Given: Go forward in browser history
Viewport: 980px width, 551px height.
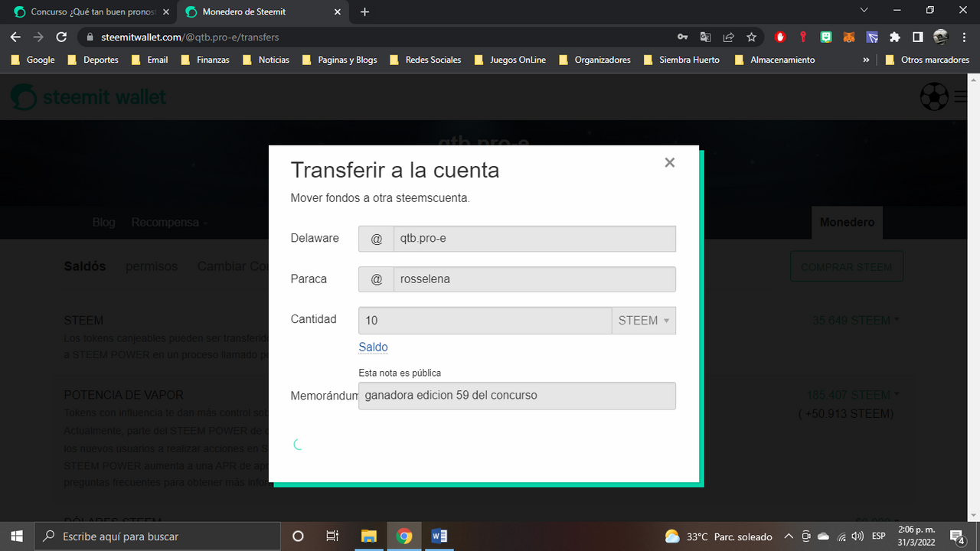Looking at the screenshot, I should pyautogui.click(x=38, y=37).
